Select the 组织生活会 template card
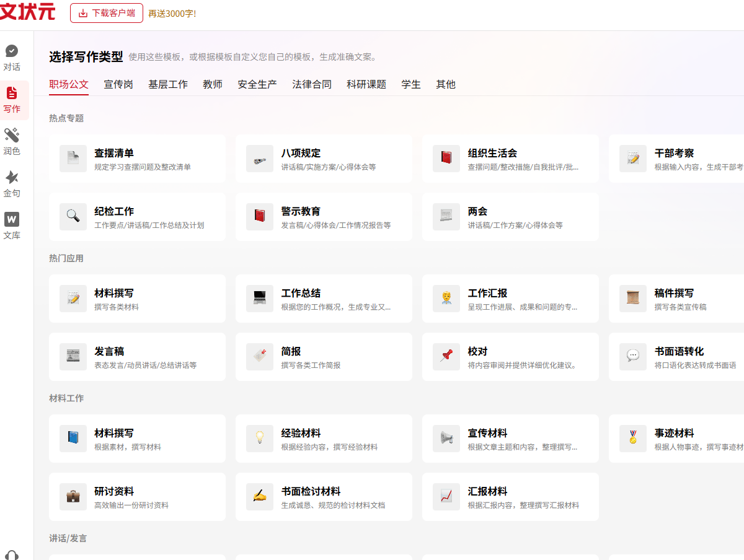 tap(510, 159)
